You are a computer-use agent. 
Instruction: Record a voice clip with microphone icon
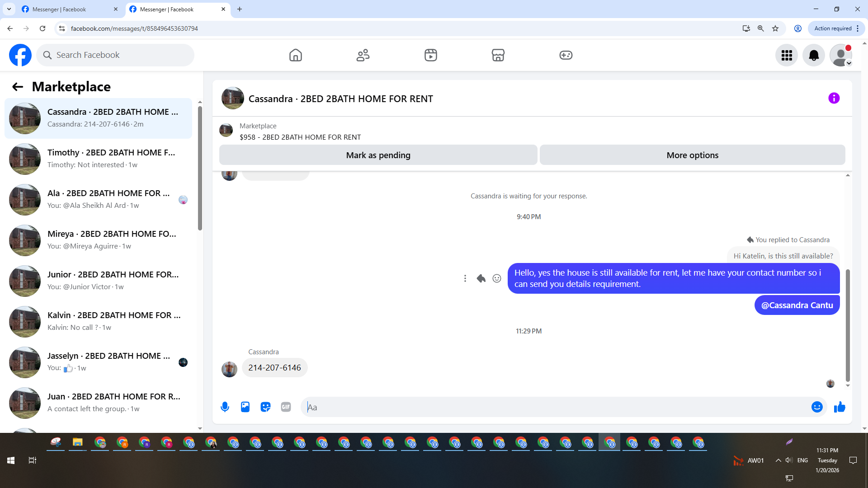(x=225, y=407)
